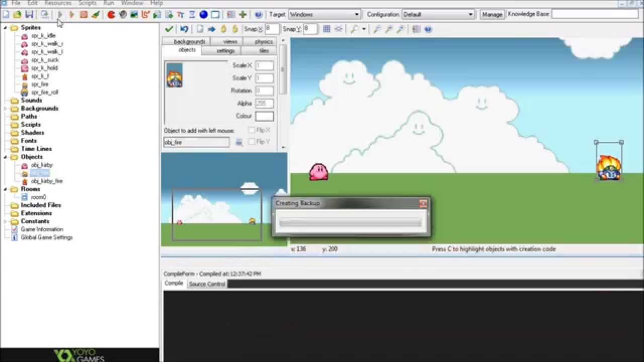Create a path with the path icon
Viewport: 644px width, 362px height.
tap(145, 15)
